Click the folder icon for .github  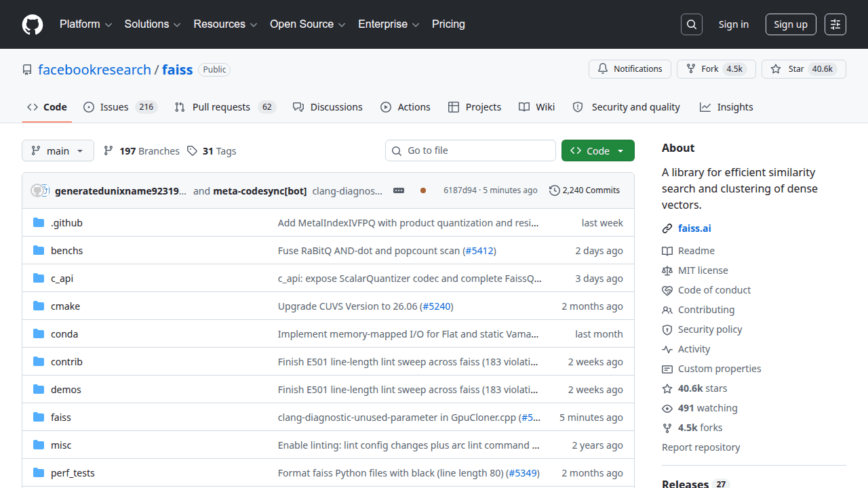click(39, 223)
